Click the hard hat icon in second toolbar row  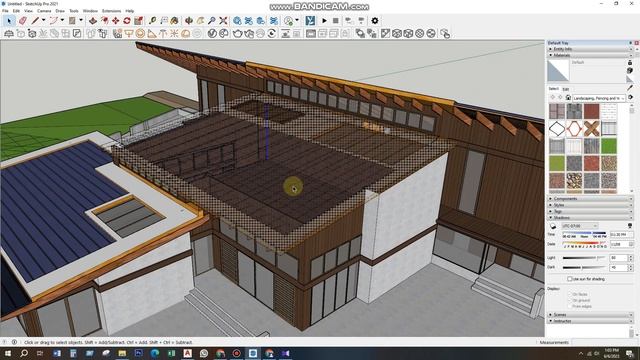pos(9,33)
